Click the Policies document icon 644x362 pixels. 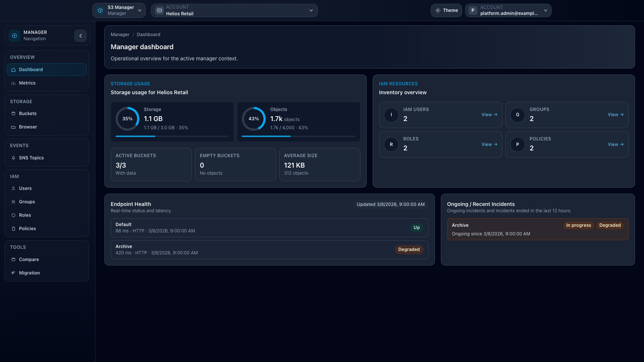click(13, 228)
